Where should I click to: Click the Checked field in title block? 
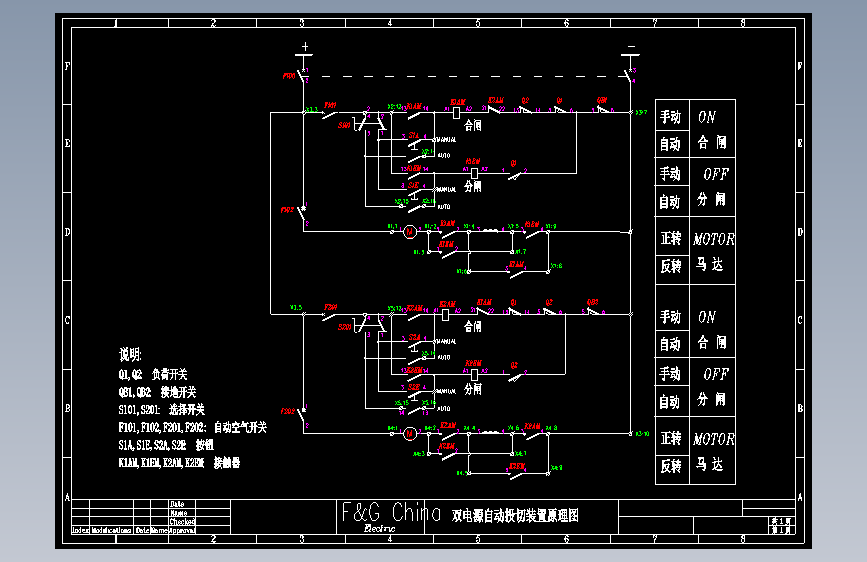181,522
